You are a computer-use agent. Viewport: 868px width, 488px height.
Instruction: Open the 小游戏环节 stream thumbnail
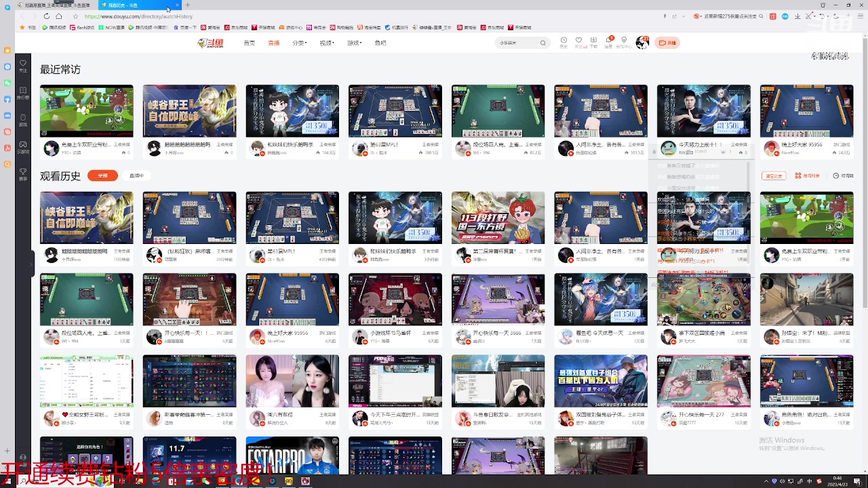tap(395, 299)
